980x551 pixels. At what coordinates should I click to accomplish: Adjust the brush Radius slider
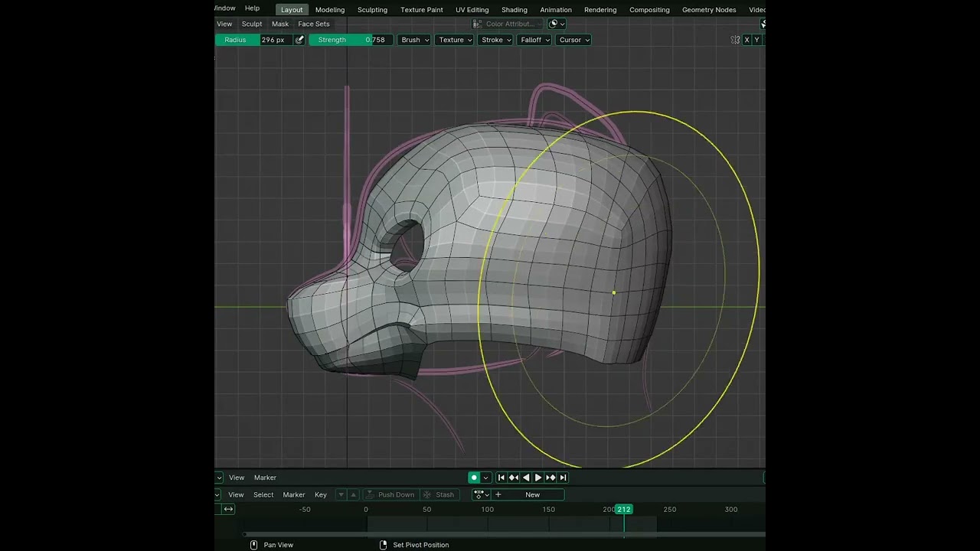point(254,40)
